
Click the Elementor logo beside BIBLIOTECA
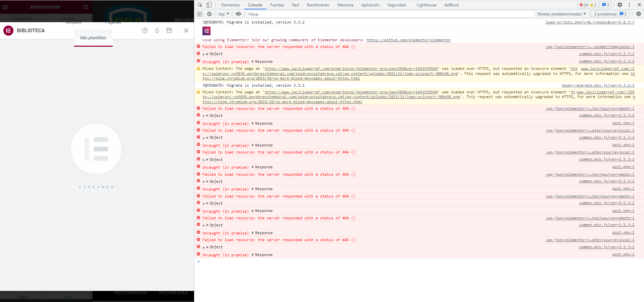point(8,31)
